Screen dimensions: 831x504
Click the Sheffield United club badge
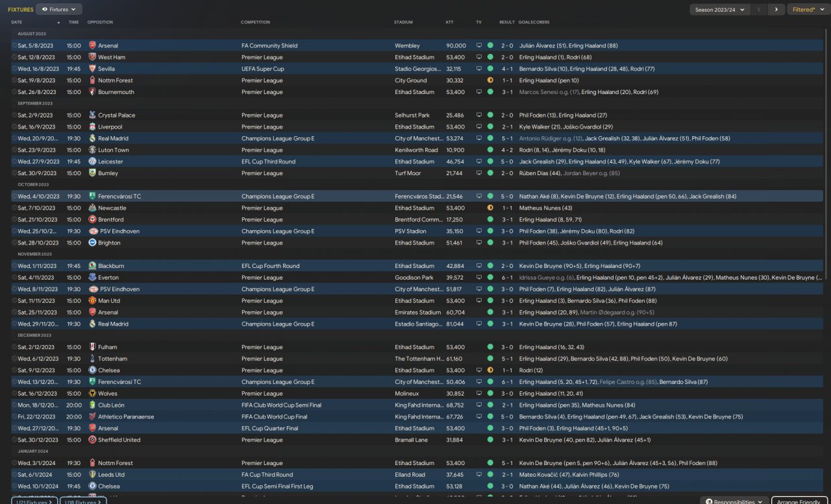92,440
